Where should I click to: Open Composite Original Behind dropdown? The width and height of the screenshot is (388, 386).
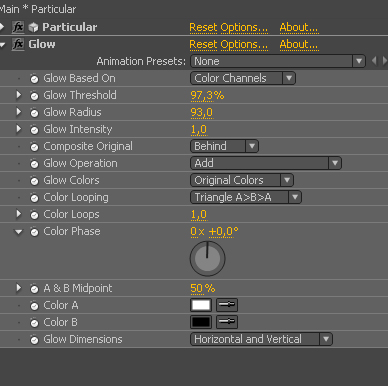(224, 146)
